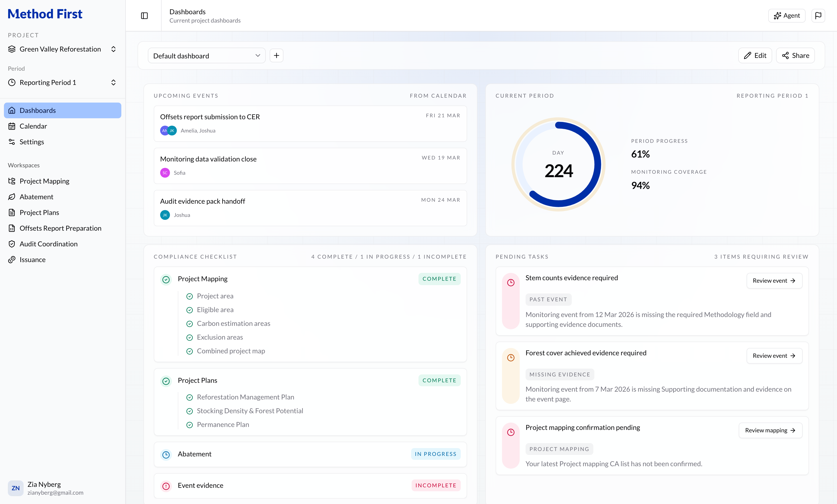
Task: Open the Offsets report submission to CER event
Action: click(x=310, y=123)
